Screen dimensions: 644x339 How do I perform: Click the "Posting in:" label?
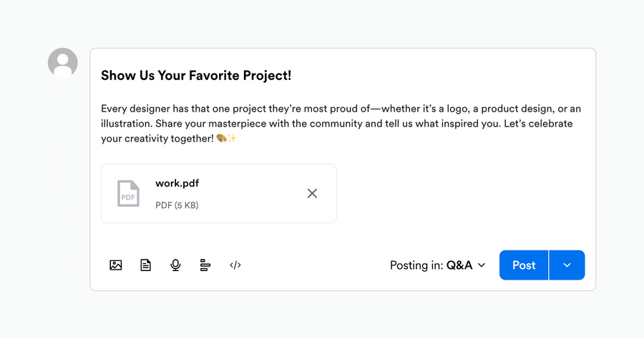click(x=416, y=265)
